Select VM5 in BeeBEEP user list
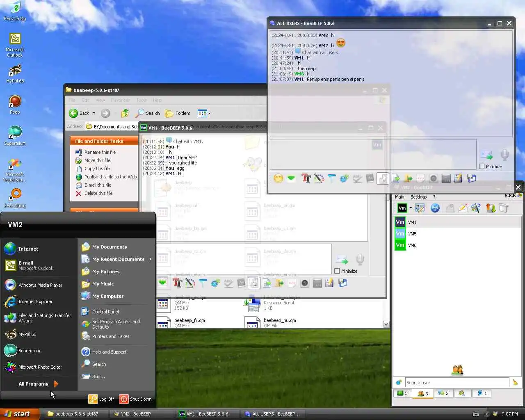525x420 pixels. [457, 234]
